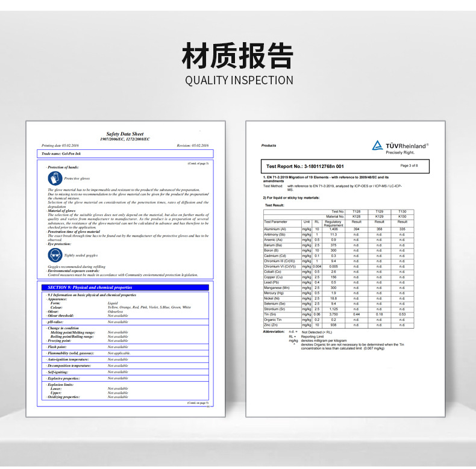Select the 'Regulatory Requirement' header cell

click(333, 223)
